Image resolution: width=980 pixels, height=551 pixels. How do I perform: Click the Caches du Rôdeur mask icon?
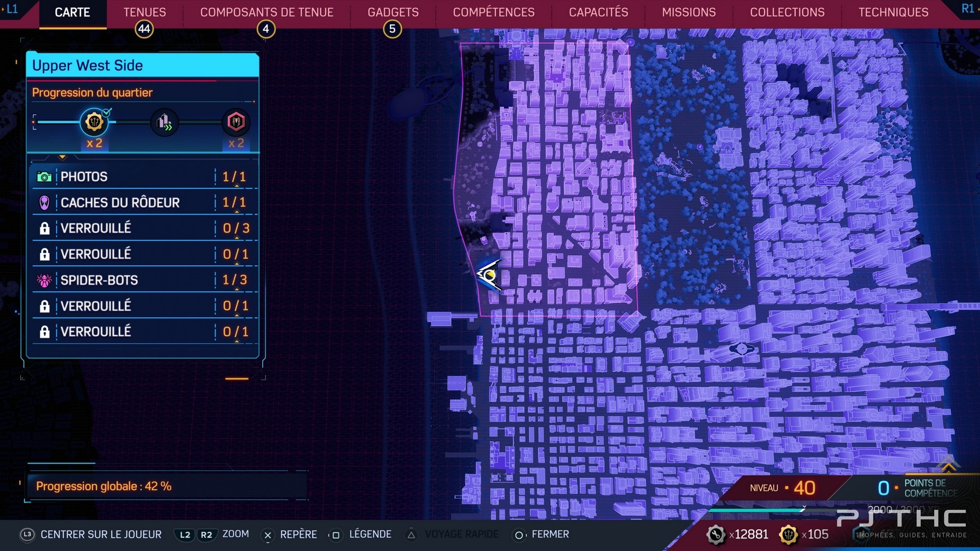[44, 203]
